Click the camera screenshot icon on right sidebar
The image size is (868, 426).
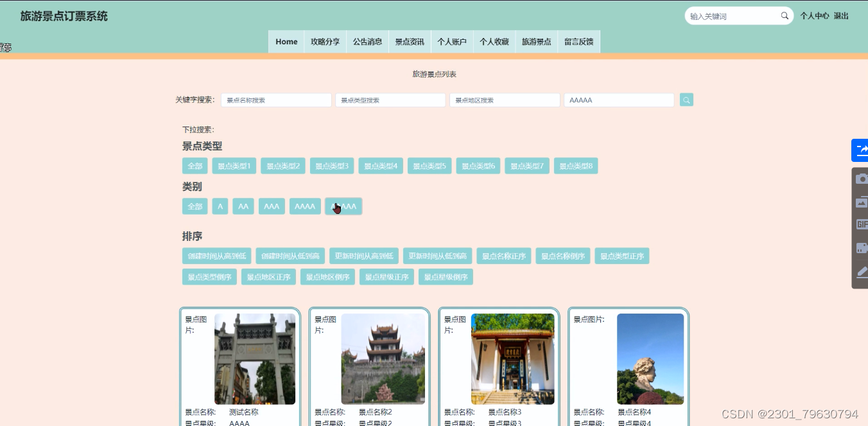pyautogui.click(x=862, y=179)
